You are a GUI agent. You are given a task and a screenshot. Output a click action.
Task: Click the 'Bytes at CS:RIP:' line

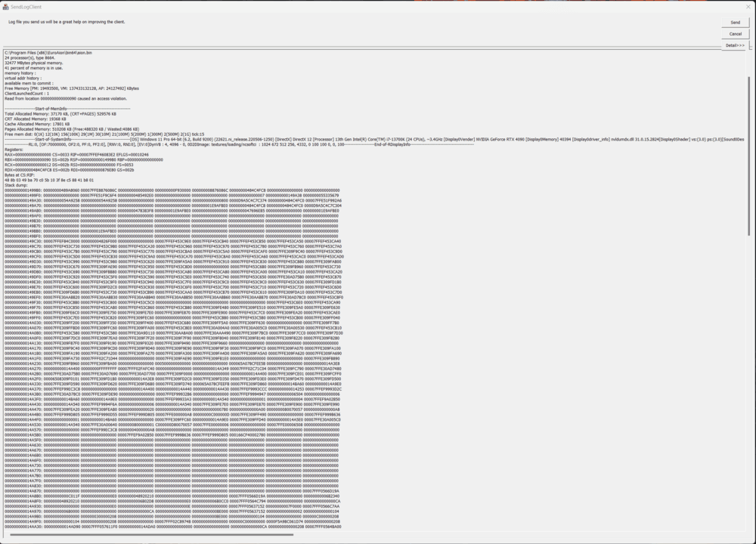(x=18, y=175)
